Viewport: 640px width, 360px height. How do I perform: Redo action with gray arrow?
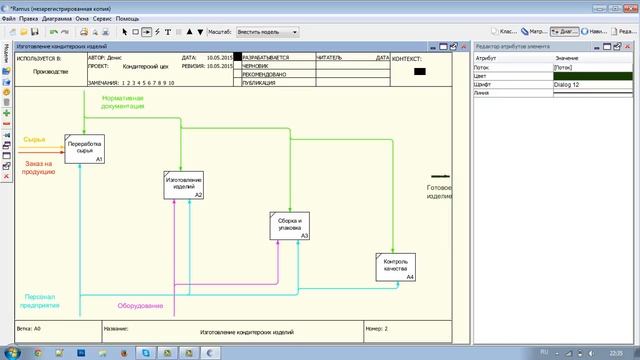64,32
